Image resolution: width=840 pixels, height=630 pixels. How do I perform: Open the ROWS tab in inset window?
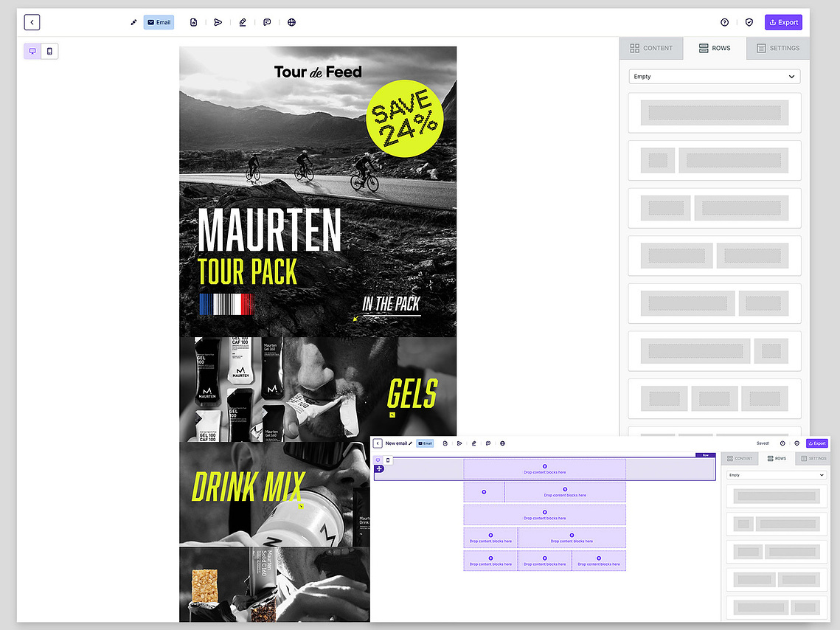click(777, 459)
